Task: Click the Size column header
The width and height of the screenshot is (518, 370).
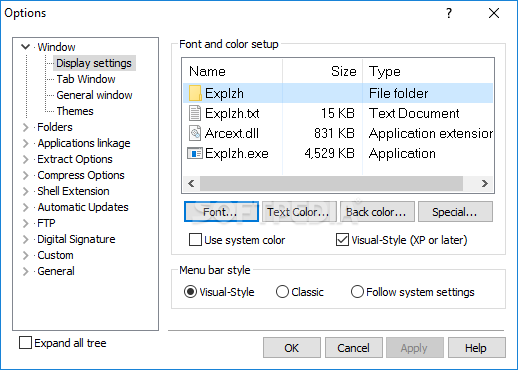Action: [322, 71]
